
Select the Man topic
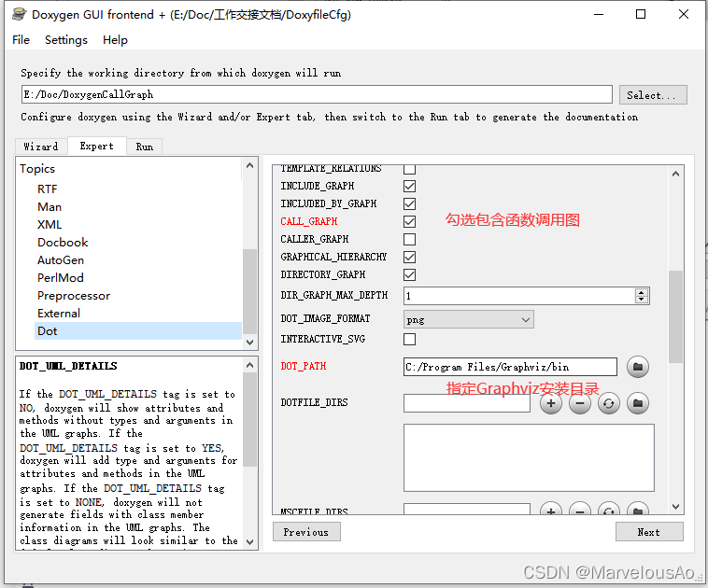[x=50, y=206]
